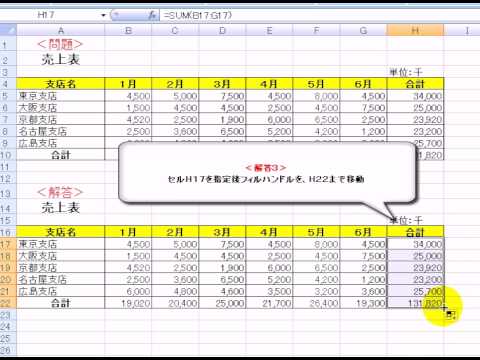The image size is (480, 360).
Task: Click 名古屋支店 in row 8
Action: [x=61, y=131]
